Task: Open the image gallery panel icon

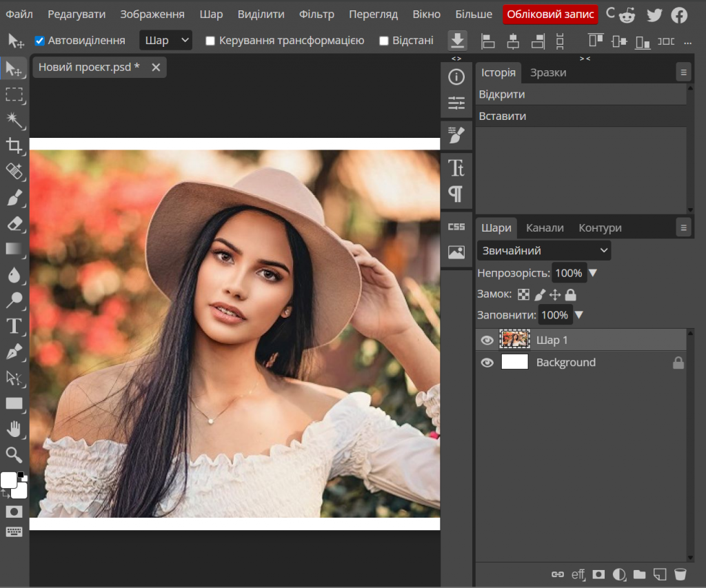Action: coord(456,252)
